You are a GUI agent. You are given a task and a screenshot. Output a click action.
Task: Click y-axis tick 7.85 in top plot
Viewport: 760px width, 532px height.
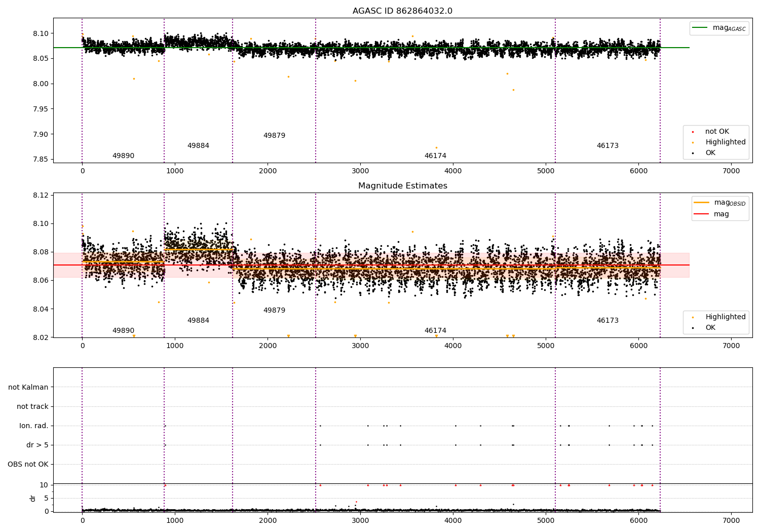pyautogui.click(x=41, y=160)
